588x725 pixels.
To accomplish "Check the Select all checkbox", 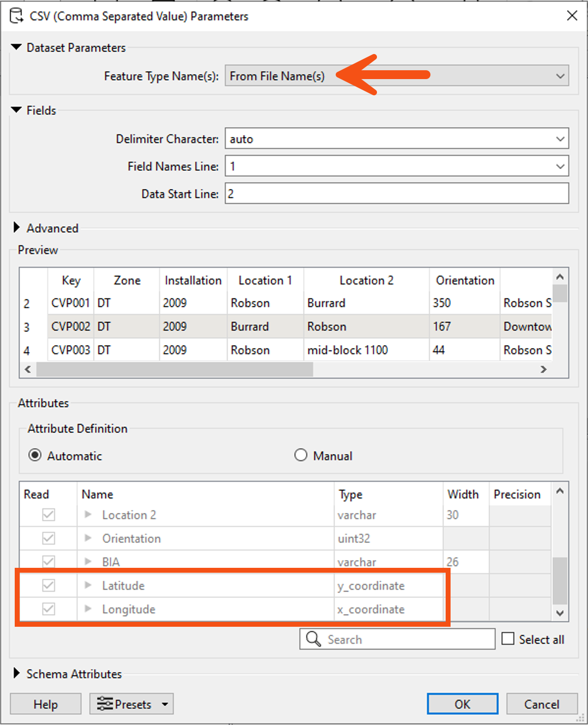I will [x=508, y=638].
